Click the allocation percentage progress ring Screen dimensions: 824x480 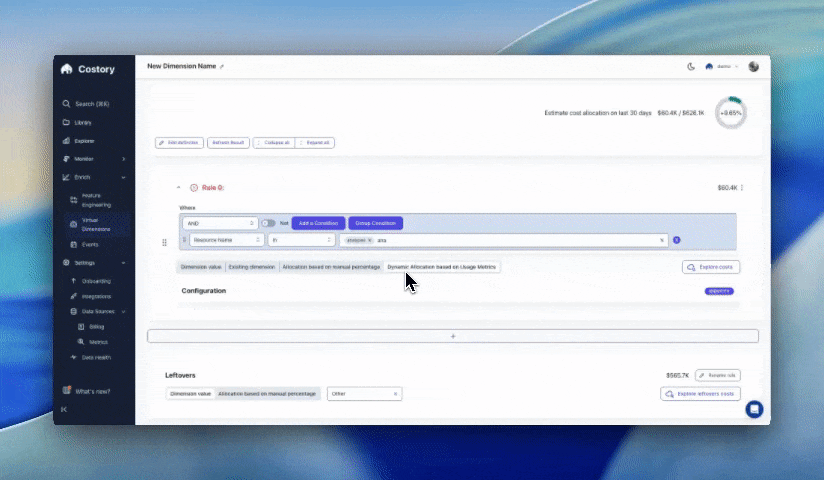730,113
